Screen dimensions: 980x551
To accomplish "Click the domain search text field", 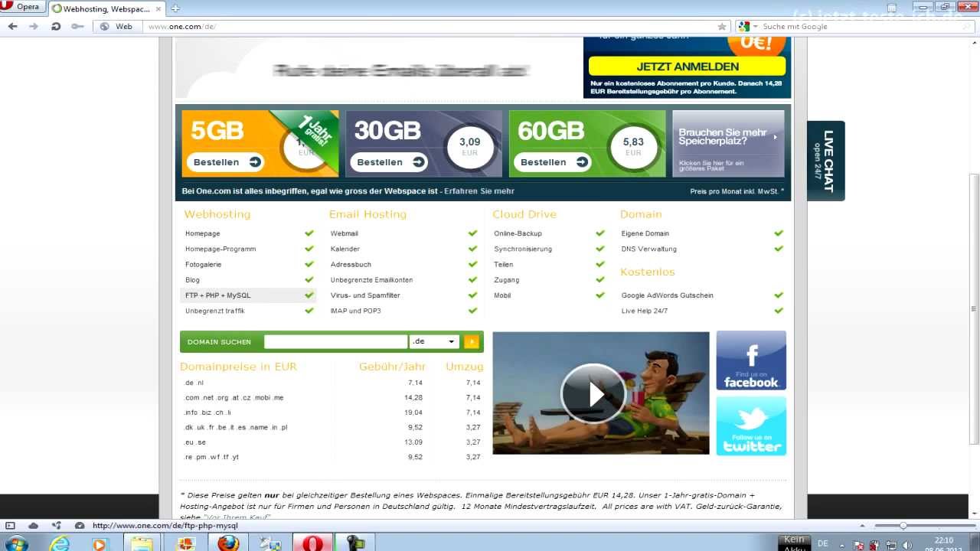I will click(335, 341).
